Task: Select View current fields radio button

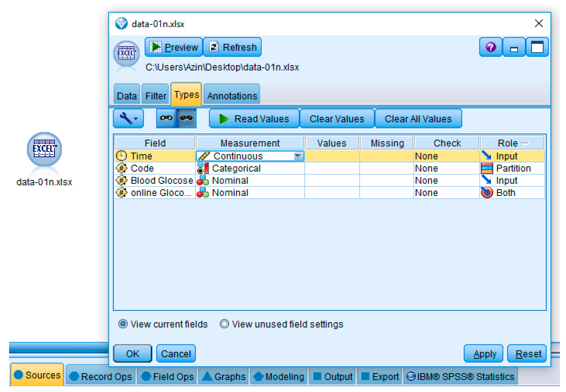Action: [x=123, y=324]
